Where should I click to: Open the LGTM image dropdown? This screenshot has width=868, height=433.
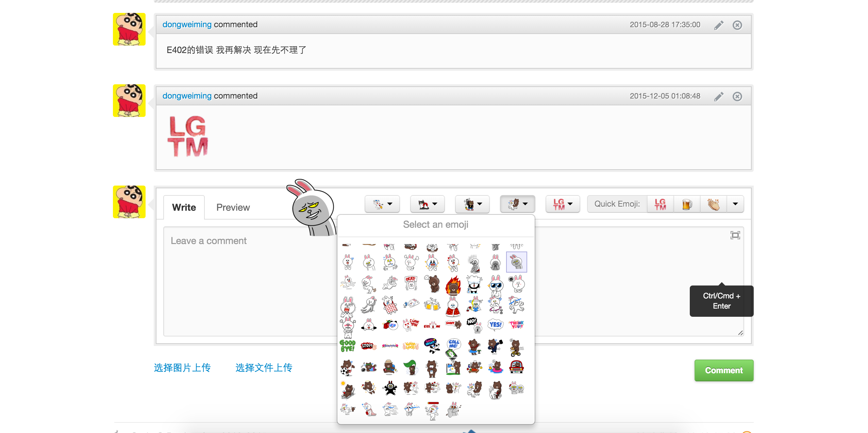(x=563, y=204)
